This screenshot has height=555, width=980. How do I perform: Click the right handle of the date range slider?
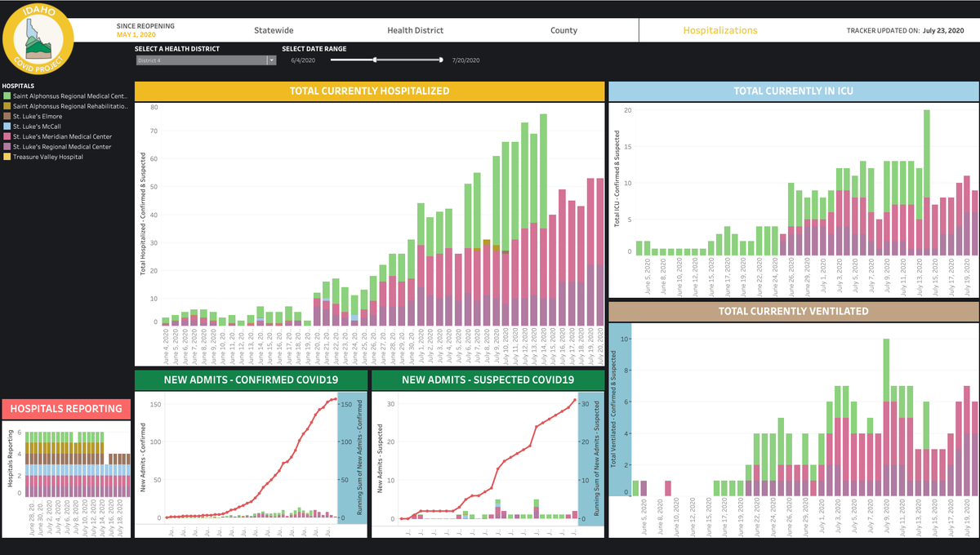(x=441, y=60)
